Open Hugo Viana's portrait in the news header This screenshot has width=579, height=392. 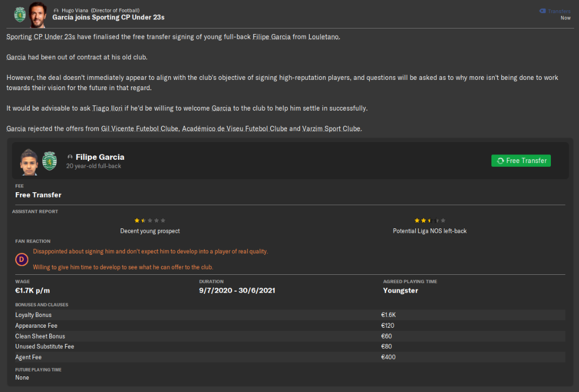(x=38, y=15)
